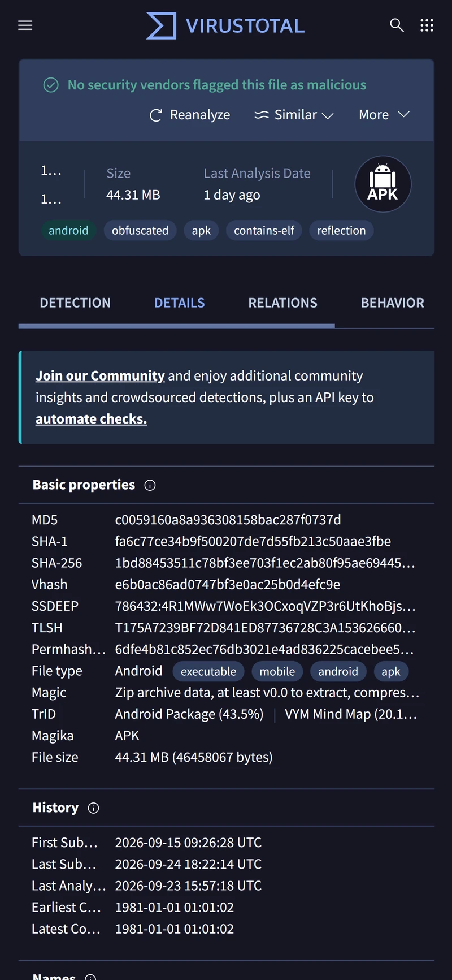Open the hamburger navigation menu
This screenshot has width=452, height=980.
pos(25,25)
